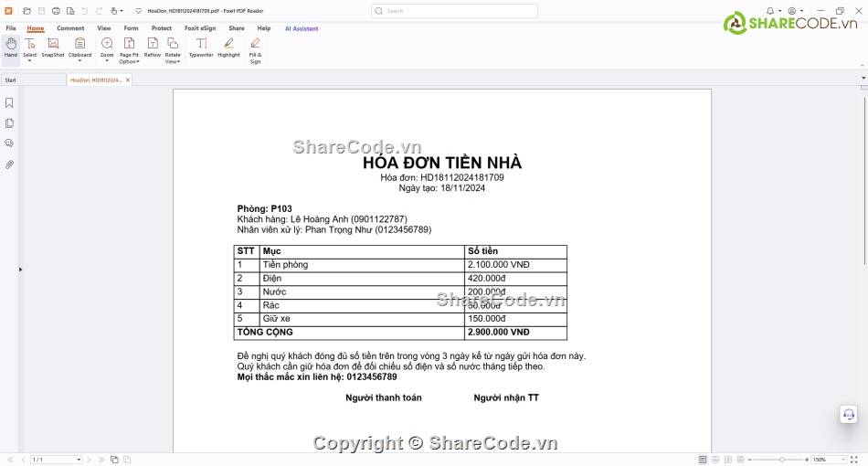
Task: Expand the left navigation pane
Action: [x=20, y=270]
